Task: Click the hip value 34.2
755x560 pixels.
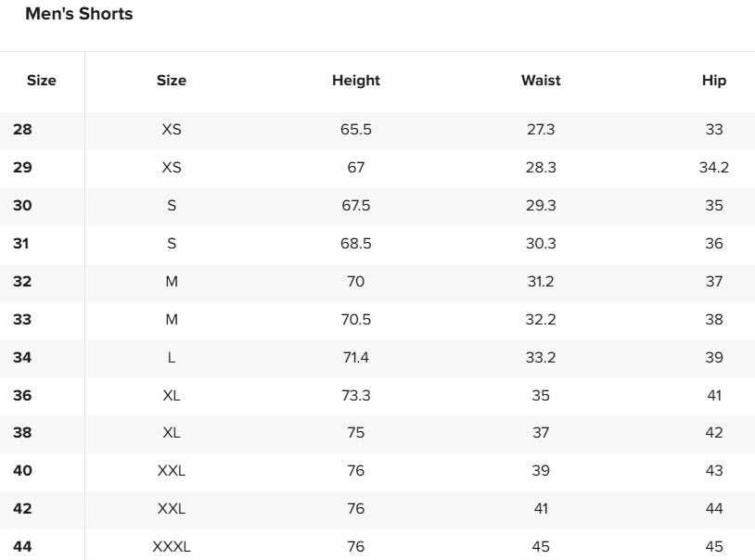Action: coord(713,168)
